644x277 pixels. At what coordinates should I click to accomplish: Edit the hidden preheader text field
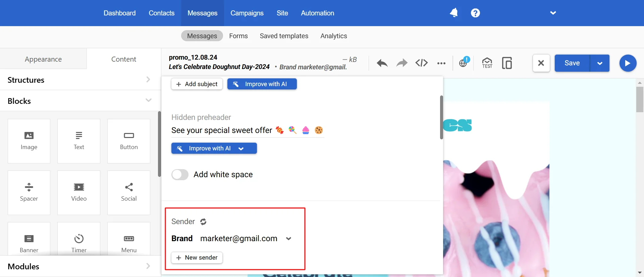point(248,130)
